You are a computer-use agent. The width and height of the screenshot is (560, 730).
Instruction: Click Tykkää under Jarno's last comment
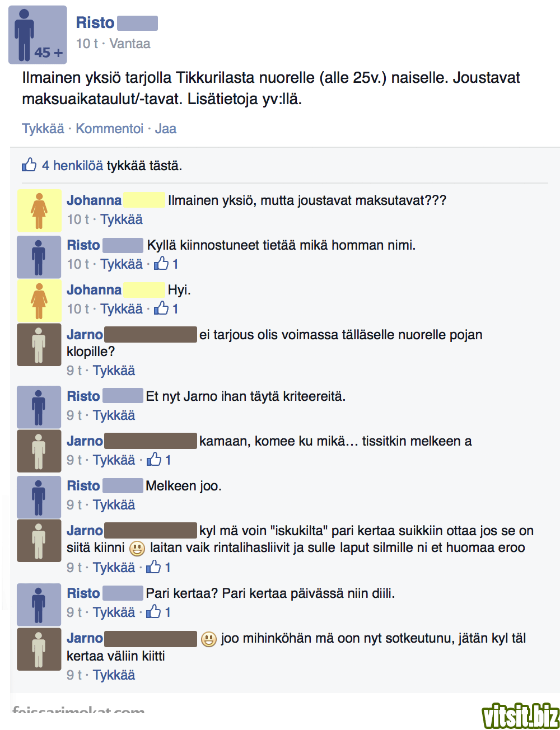[x=114, y=675]
